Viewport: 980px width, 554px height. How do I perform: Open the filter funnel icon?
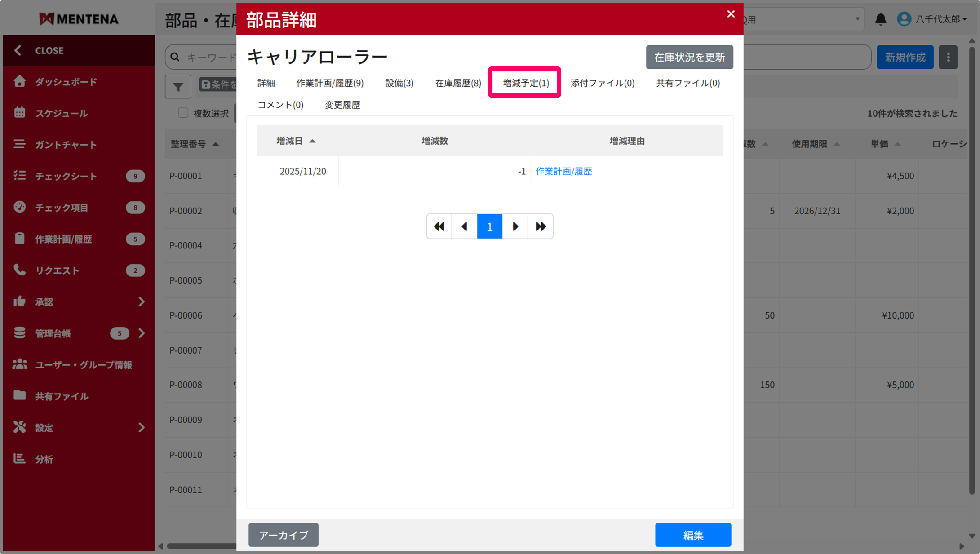[x=178, y=86]
